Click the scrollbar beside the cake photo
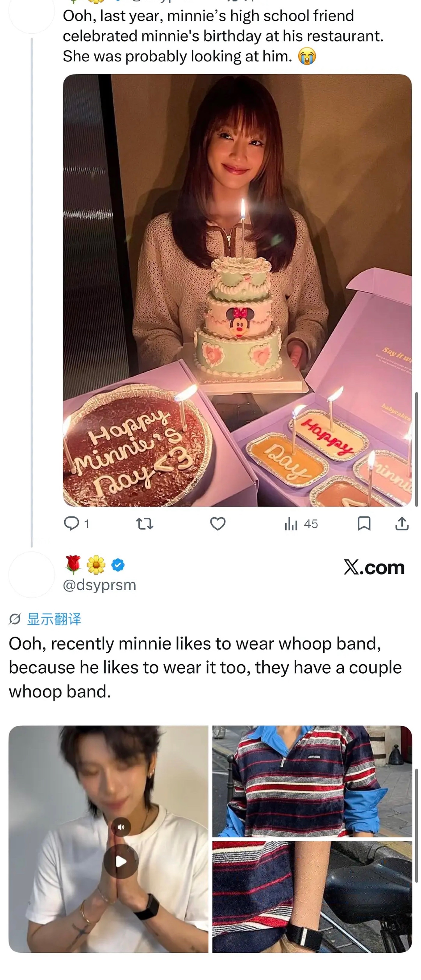421x980 pixels. (x=416, y=449)
